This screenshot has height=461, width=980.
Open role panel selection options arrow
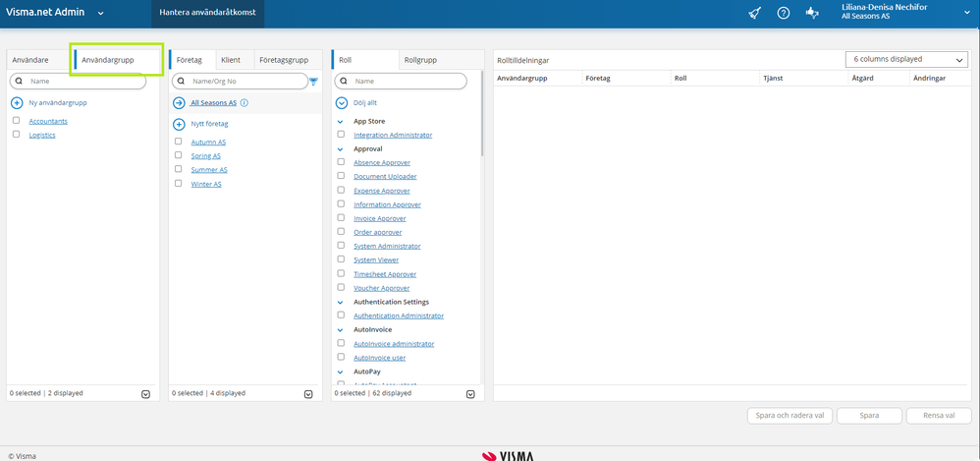click(470, 394)
